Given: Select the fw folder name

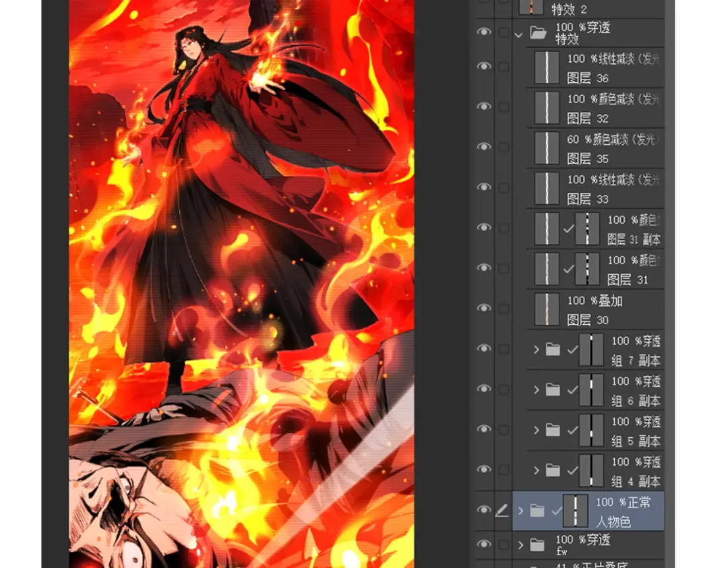Looking at the screenshot, I should coord(562,552).
